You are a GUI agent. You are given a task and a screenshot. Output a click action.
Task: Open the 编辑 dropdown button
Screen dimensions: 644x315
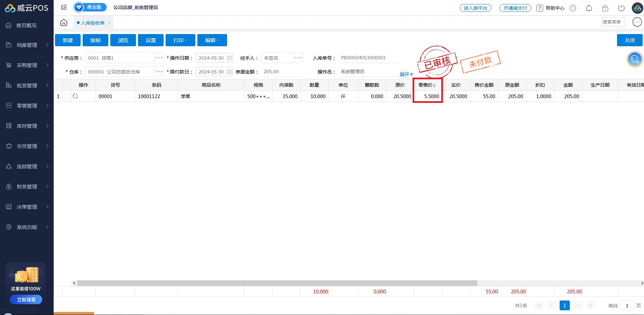pos(212,40)
